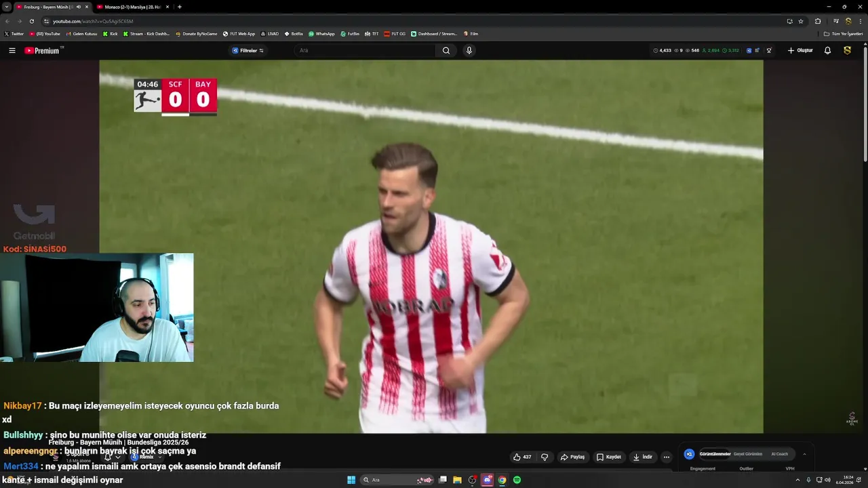Open the WhatsApp bookmark

pyautogui.click(x=321, y=34)
